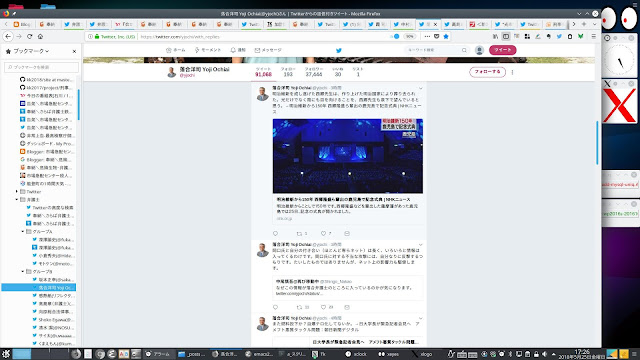Open the ツイート count 91,068 stat

point(263,72)
